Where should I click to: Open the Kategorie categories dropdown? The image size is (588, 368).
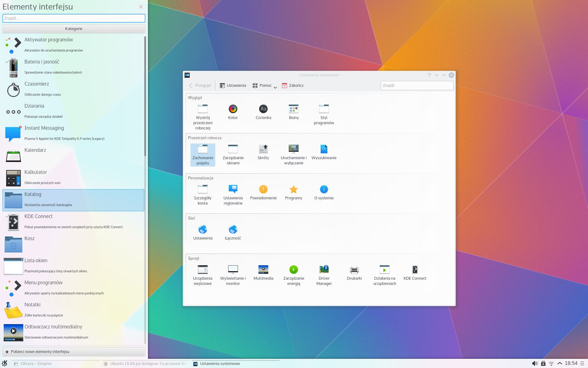74,29
